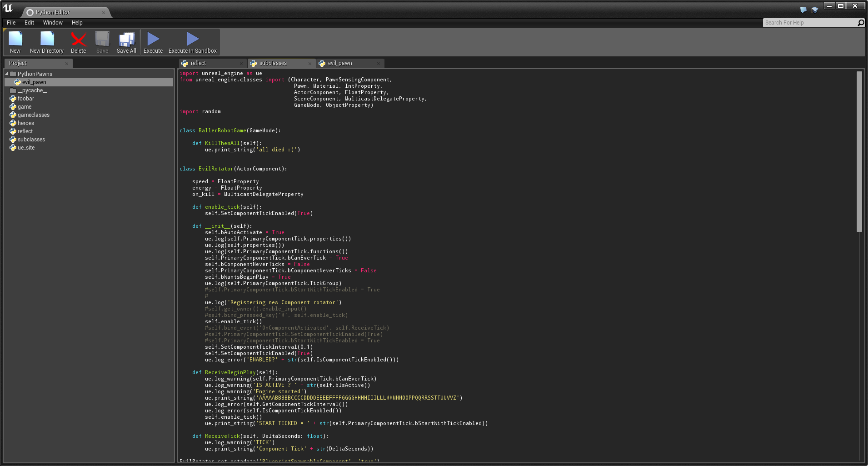Image resolution: width=868 pixels, height=466 pixels.
Task: Open the Window menu
Action: tap(53, 22)
